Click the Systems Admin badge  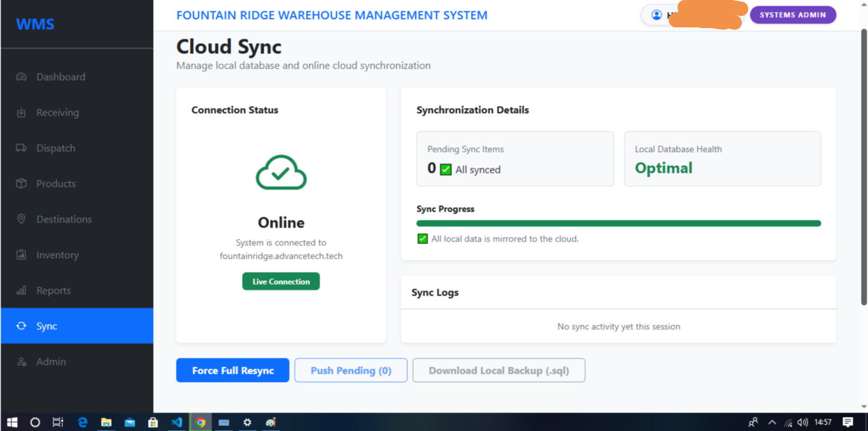[x=793, y=15]
